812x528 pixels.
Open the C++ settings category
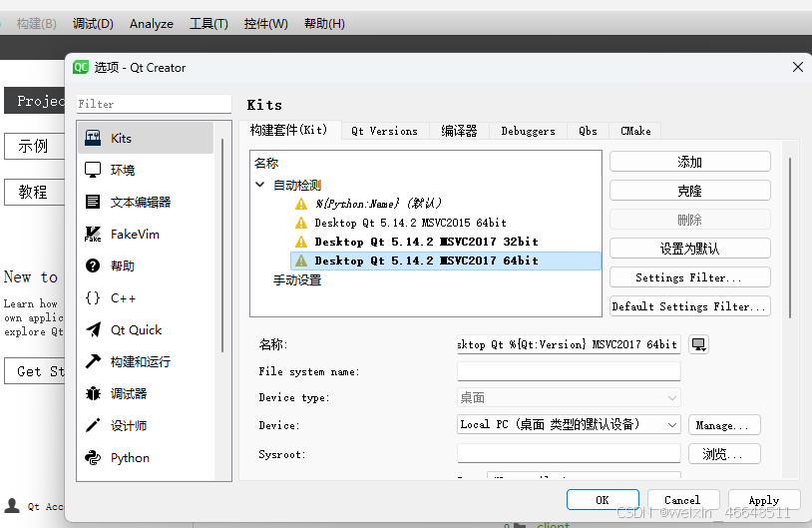pos(123,297)
